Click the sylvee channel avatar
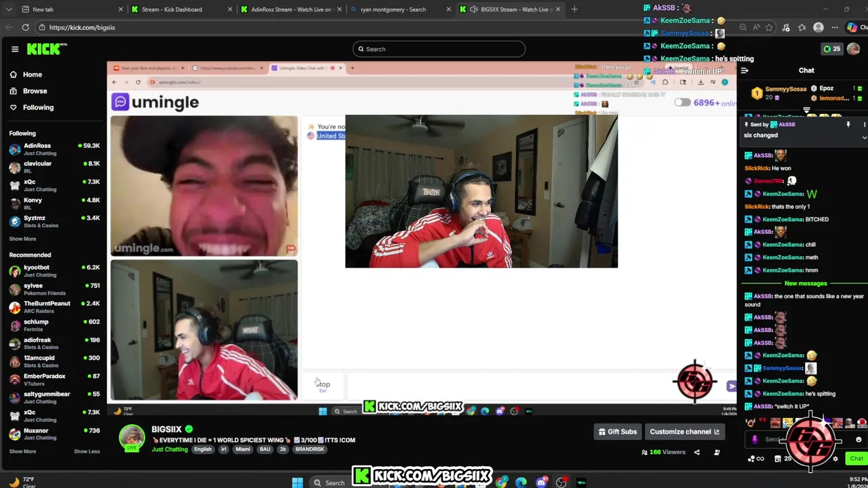This screenshot has height=488, width=868. click(x=15, y=289)
